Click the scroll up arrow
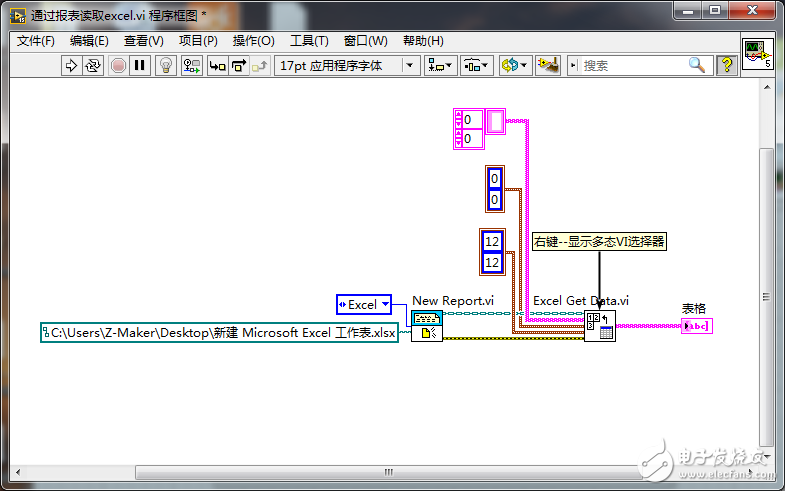The image size is (785, 491). click(766, 87)
